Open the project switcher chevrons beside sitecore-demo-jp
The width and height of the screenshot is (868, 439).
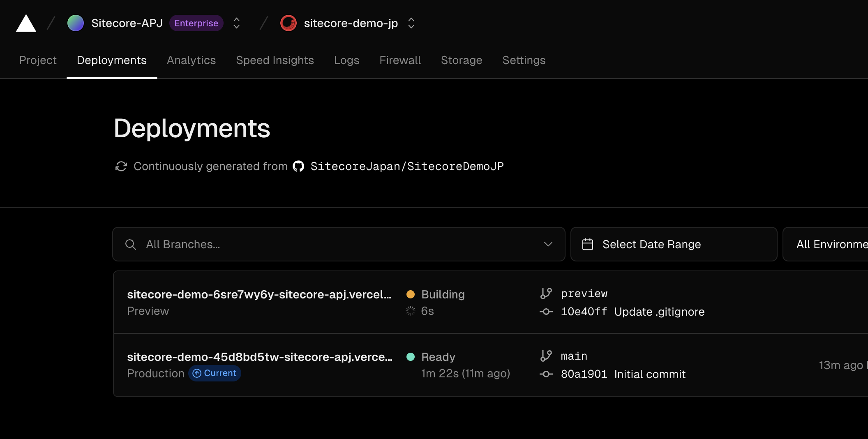(x=411, y=23)
